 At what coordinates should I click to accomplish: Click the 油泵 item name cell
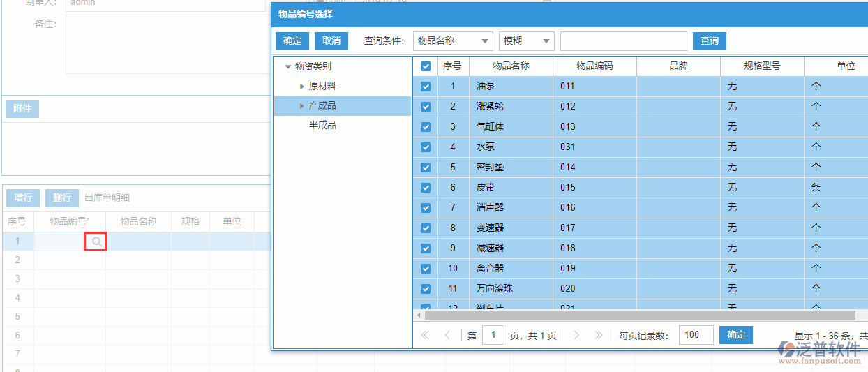point(511,87)
